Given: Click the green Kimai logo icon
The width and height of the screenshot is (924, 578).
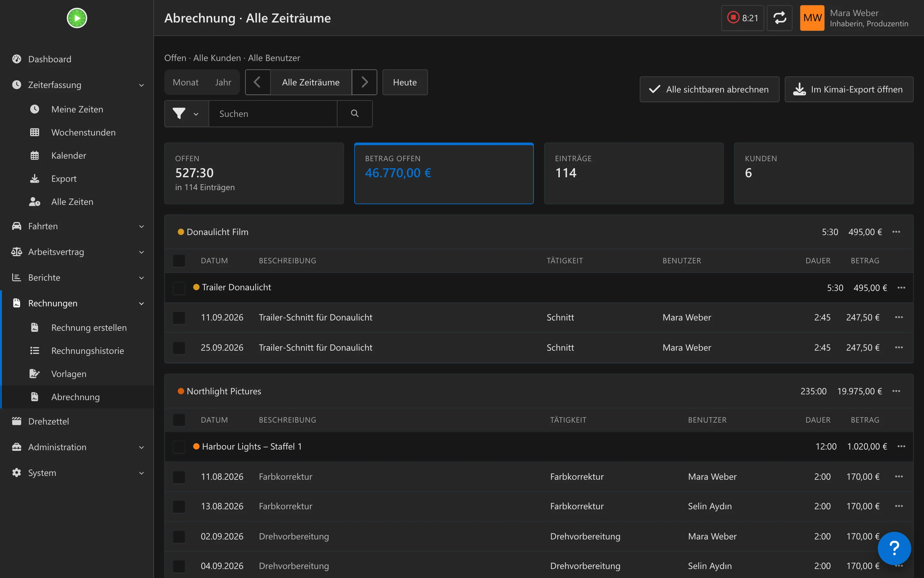Looking at the screenshot, I should coord(77,18).
